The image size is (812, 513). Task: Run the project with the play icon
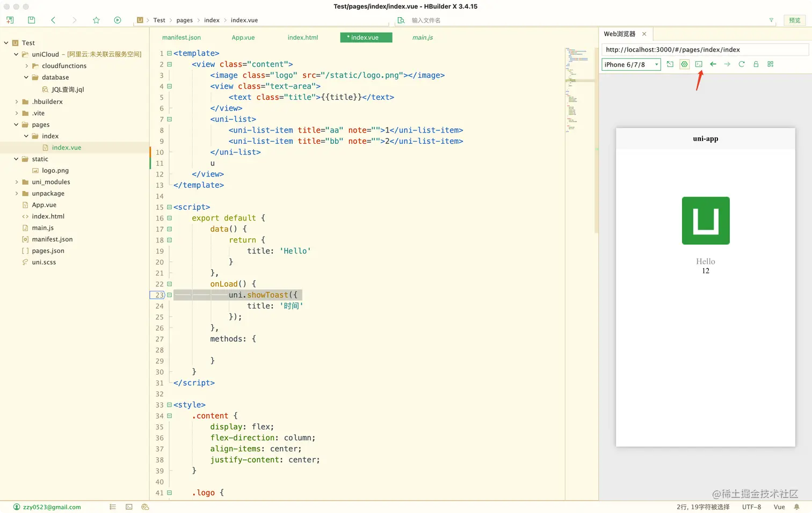[x=118, y=20]
